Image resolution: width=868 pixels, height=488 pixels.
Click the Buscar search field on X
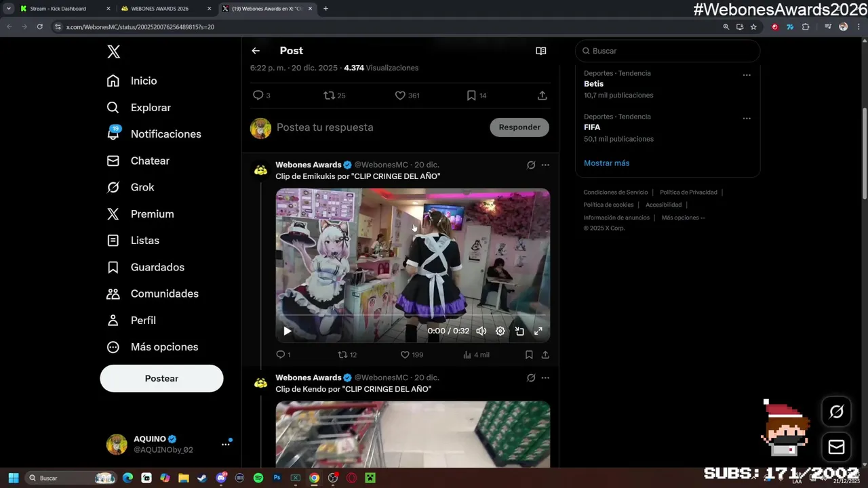coord(668,51)
